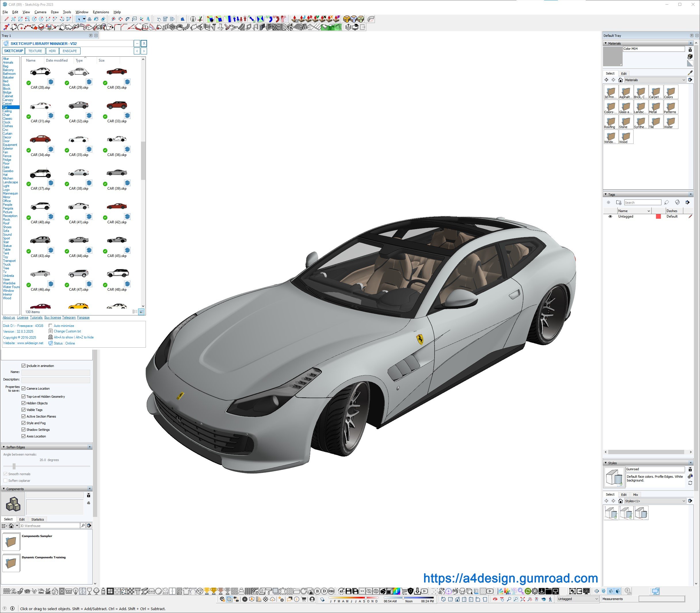
Task: Uncheck Include in animation checkbox
Action: pyautogui.click(x=24, y=366)
